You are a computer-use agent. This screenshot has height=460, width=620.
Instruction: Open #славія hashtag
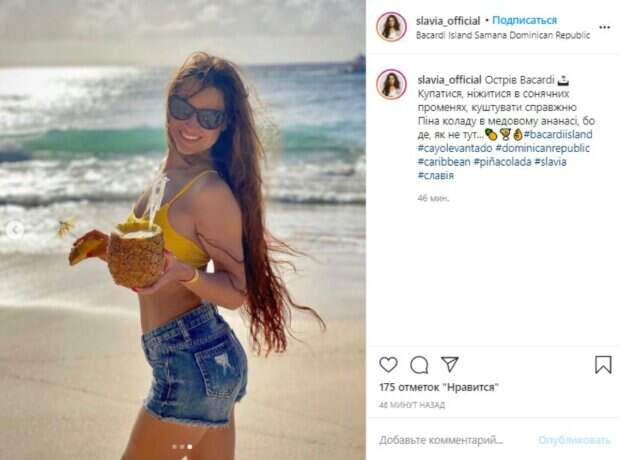coord(436,175)
